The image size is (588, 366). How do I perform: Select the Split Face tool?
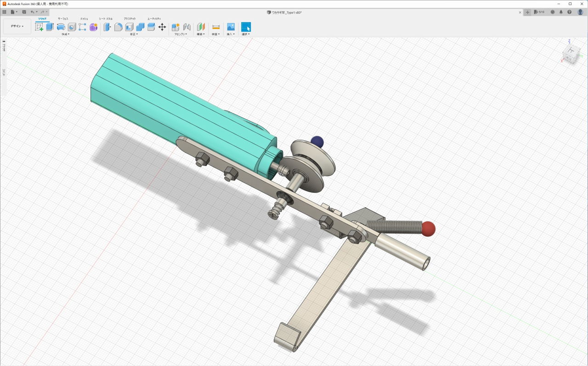pos(151,27)
